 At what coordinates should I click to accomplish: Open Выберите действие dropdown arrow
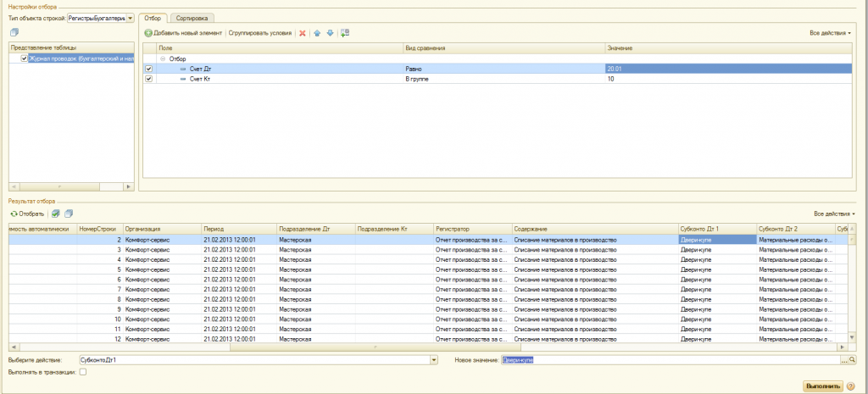[434, 360]
